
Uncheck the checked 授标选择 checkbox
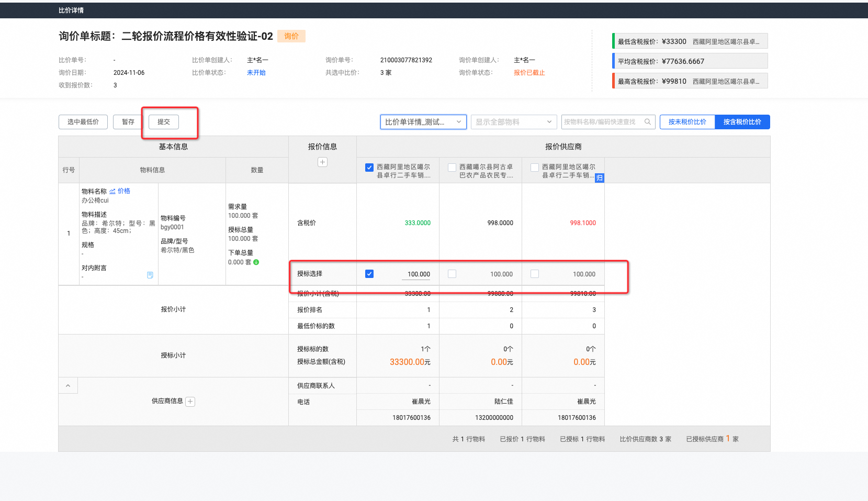point(369,274)
